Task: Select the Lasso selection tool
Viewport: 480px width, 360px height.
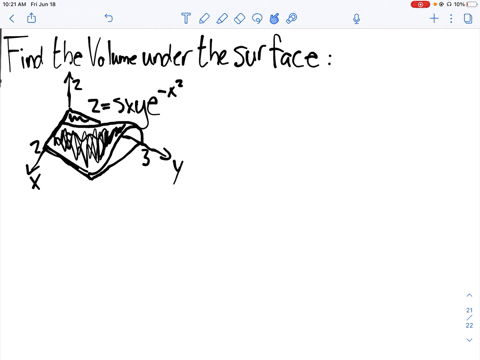Action: tap(257, 18)
